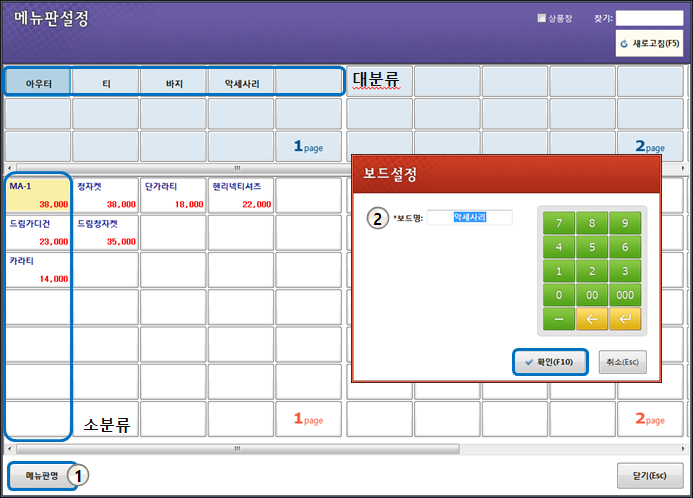Click left arrow of bottom product scrollbar

10,449
